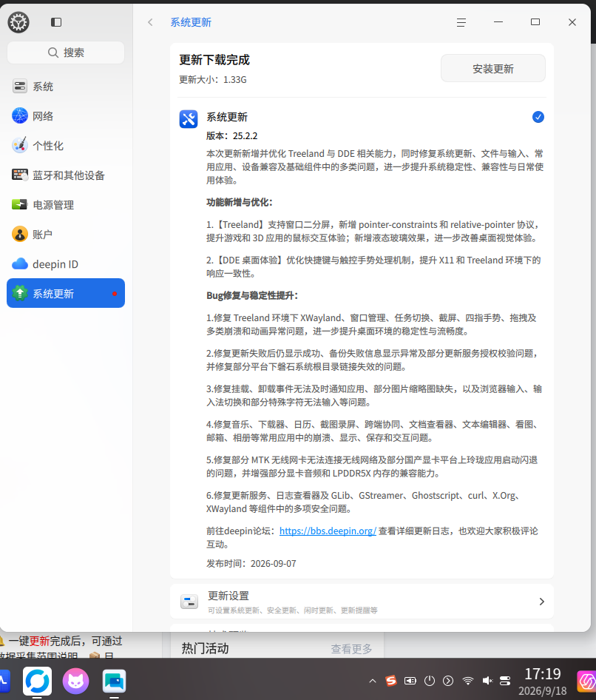Open the 系统 settings category

(x=66, y=87)
